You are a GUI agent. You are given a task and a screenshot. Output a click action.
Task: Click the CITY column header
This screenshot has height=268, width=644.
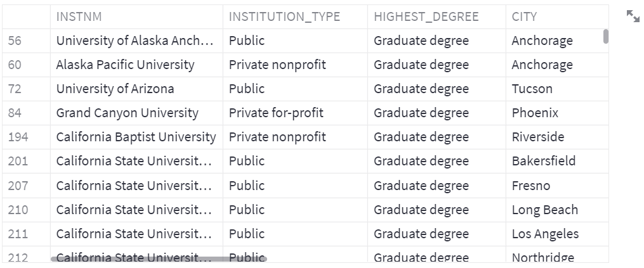[x=524, y=16]
